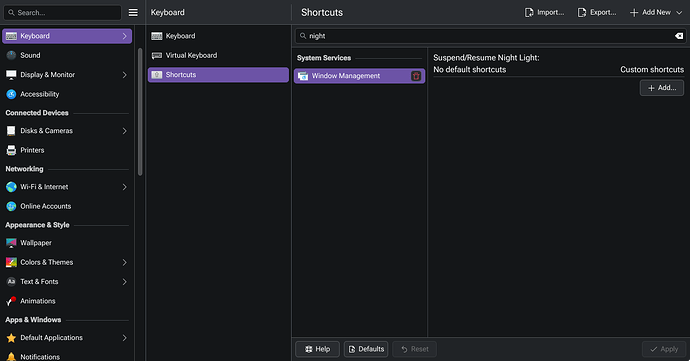Click the Printers icon in sidebar
This screenshot has width=690, height=361.
[11, 150]
